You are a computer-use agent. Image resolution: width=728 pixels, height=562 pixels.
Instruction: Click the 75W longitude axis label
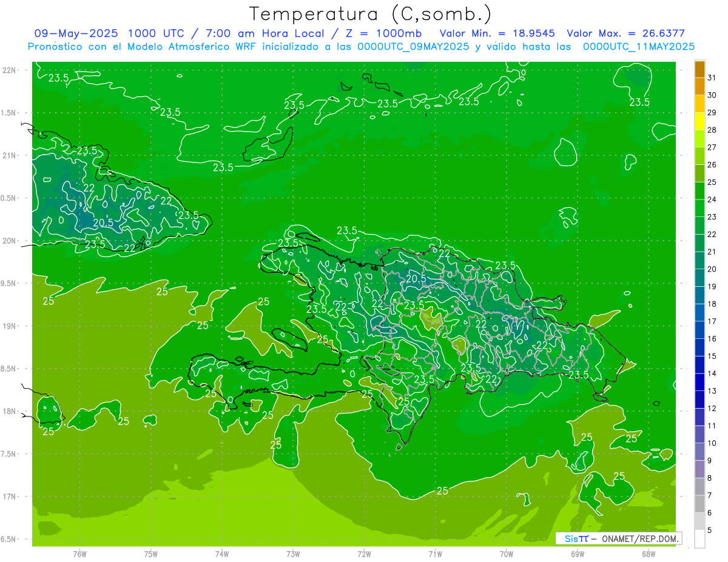tap(151, 554)
